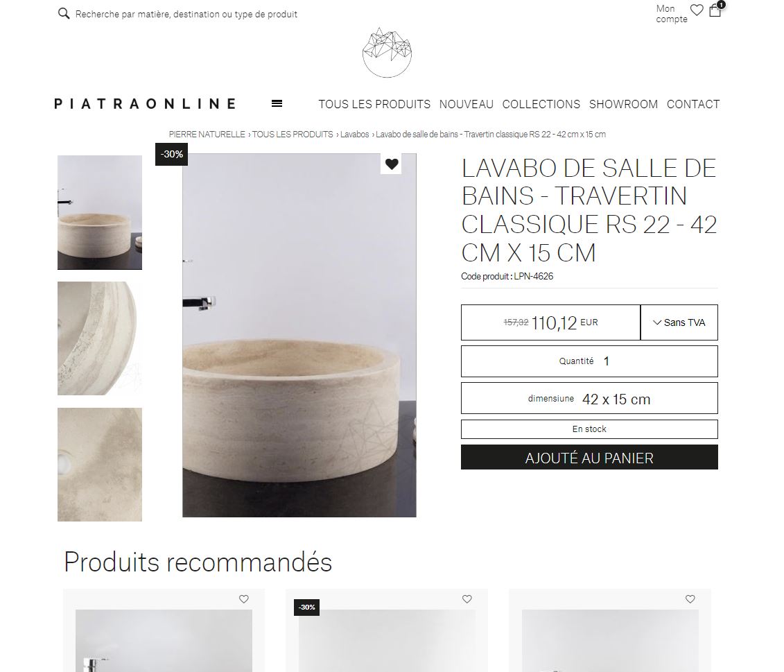The width and height of the screenshot is (784, 672).
Task: Click the search magnifier icon
Action: [x=64, y=13]
